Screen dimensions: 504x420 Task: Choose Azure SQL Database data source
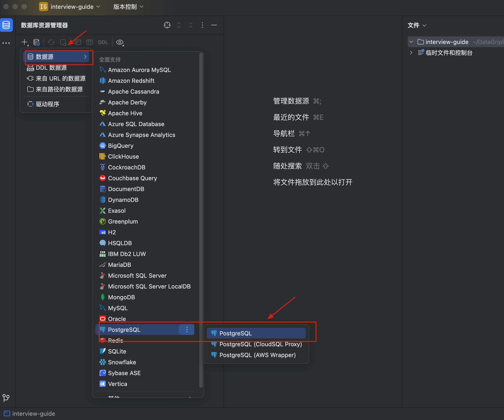point(145,124)
